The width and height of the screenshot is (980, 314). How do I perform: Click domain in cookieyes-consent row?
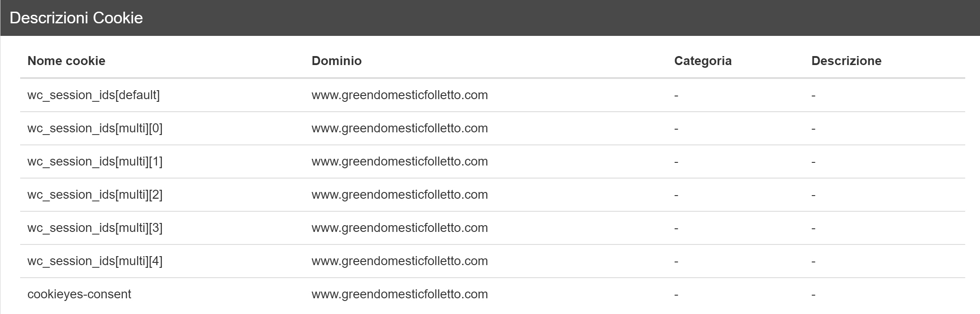400,294
